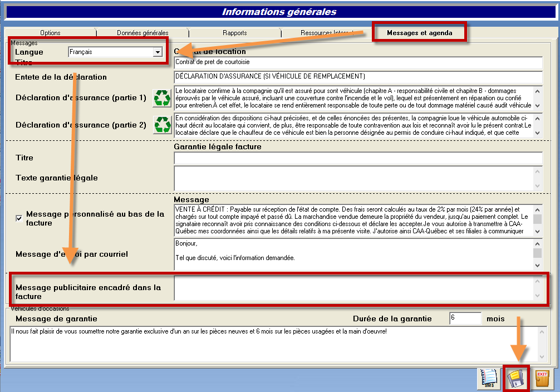Click the Durée de la garantie field
This screenshot has height=392, width=560.
tap(465, 318)
